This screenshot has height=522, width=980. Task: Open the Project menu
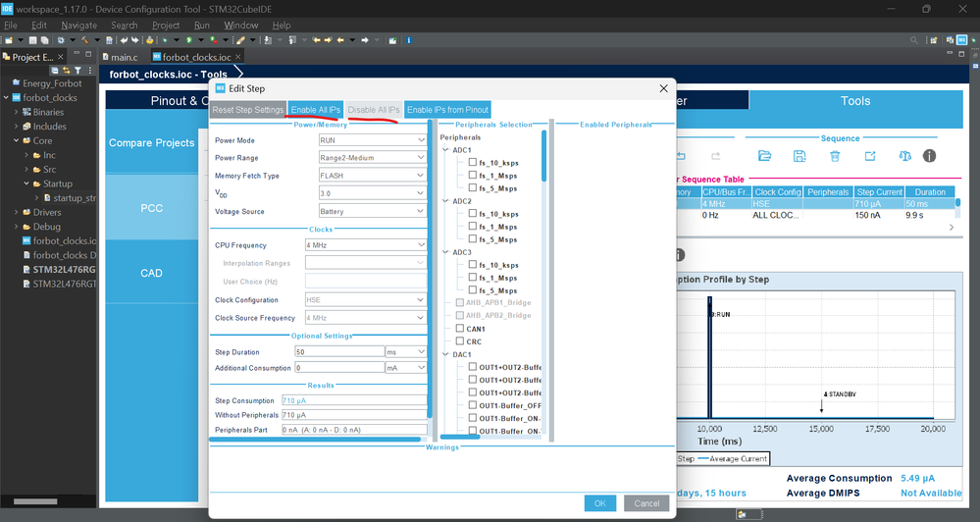tap(166, 25)
